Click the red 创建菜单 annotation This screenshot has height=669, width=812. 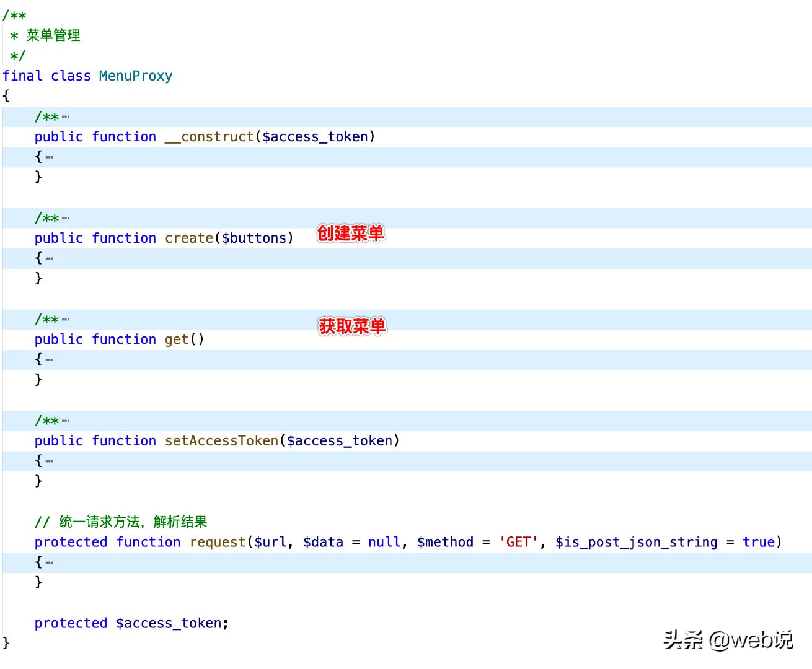[351, 234]
